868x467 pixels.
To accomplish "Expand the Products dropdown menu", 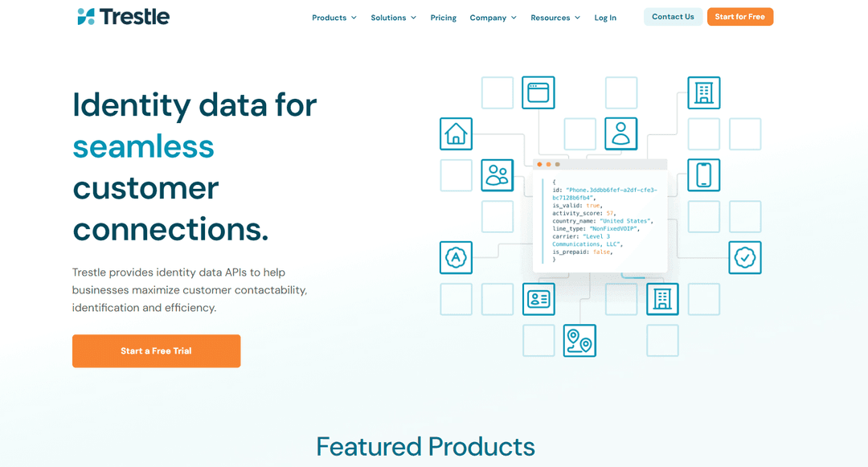I will click(334, 18).
